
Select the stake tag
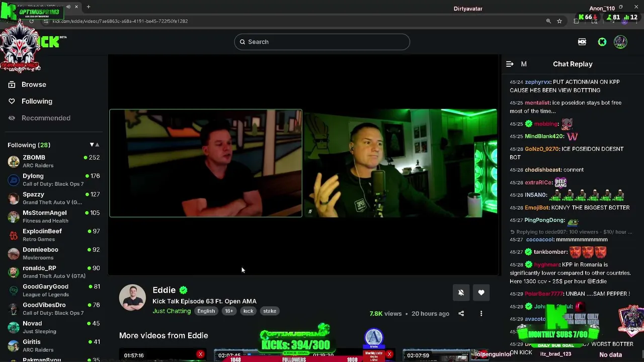point(270,311)
